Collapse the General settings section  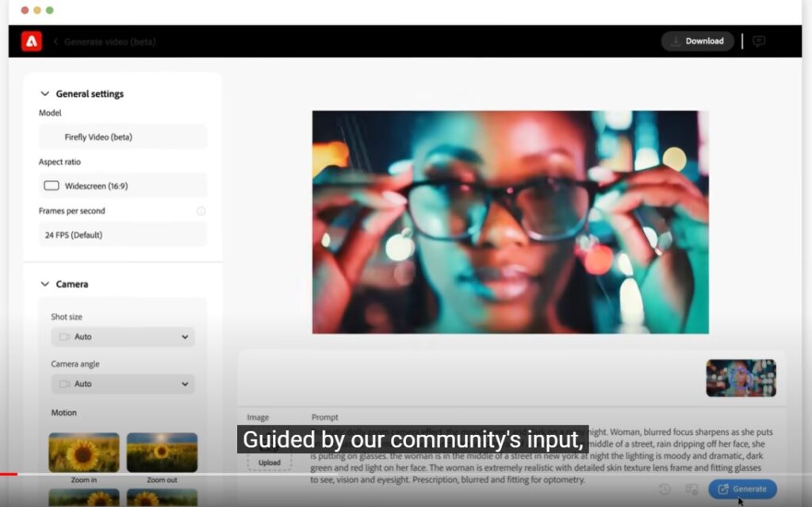(44, 94)
